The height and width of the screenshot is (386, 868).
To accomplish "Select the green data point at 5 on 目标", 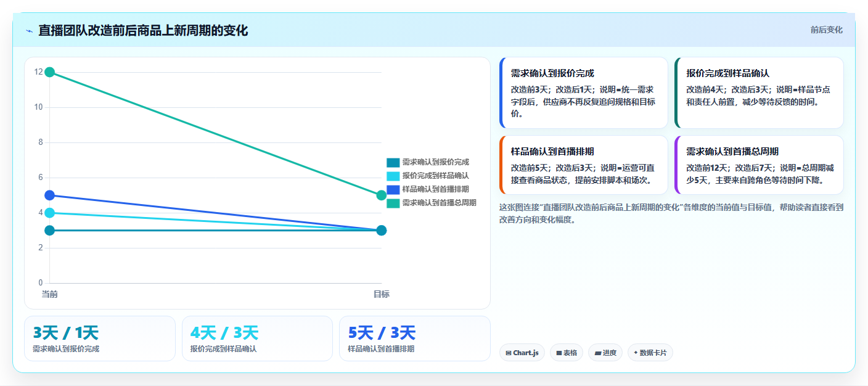I will tap(381, 195).
